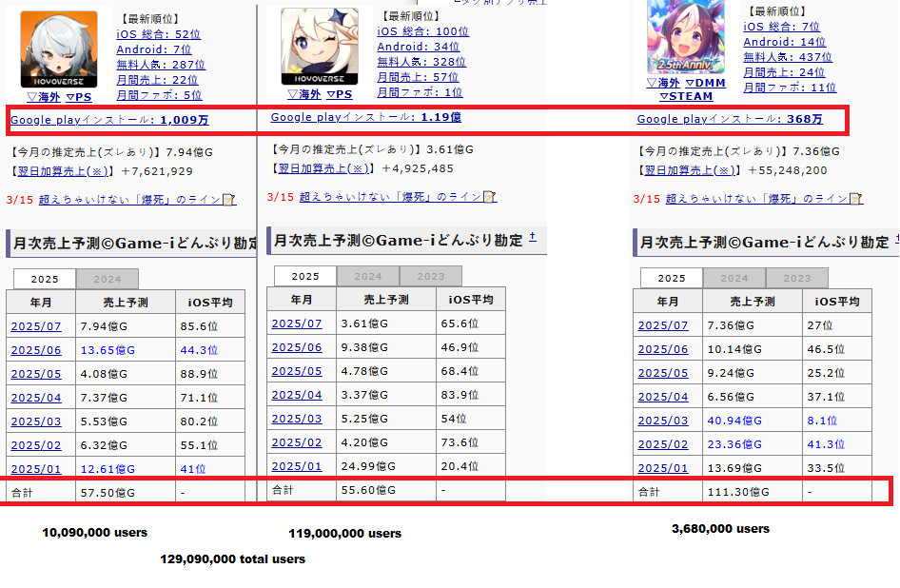This screenshot has width=900, height=588.
Task: Open the 2.5th Anniv. horse girl icon
Action: tap(686, 36)
